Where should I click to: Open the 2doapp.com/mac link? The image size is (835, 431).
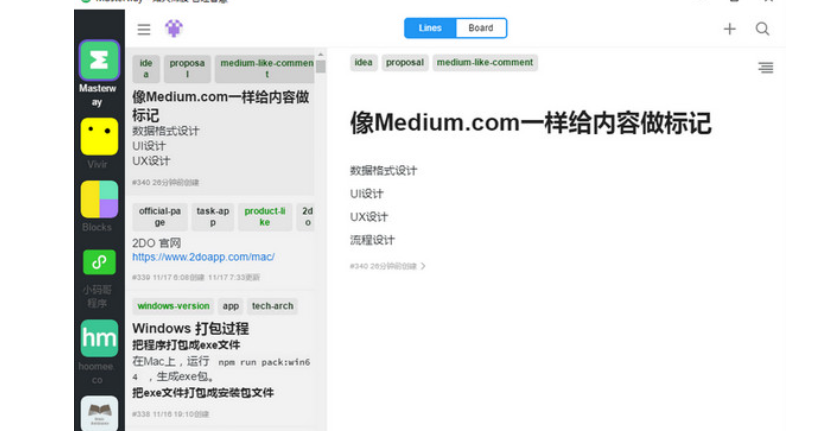pyautogui.click(x=203, y=257)
